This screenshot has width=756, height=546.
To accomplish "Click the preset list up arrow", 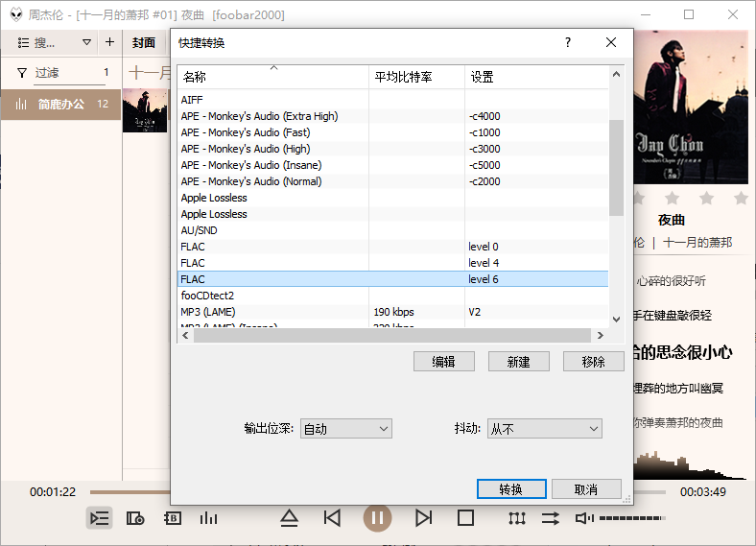I will 616,74.
